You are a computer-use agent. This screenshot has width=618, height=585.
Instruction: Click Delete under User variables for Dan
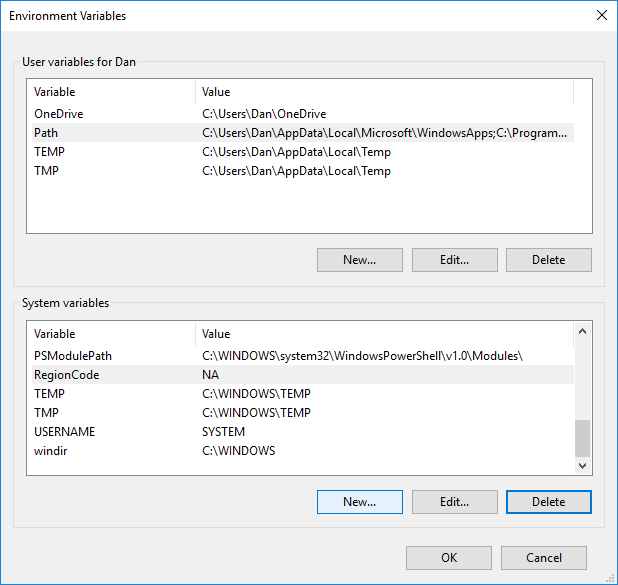(x=548, y=260)
